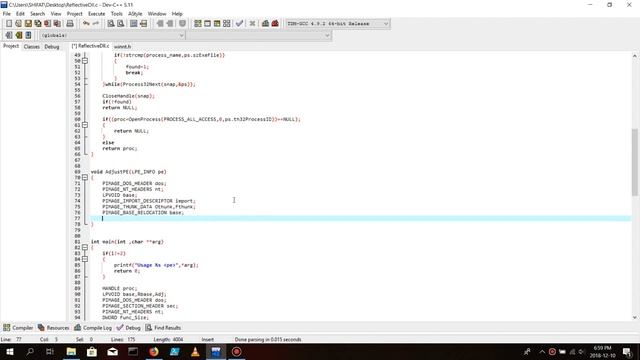This screenshot has height=360, width=640.
Task: Click the Goto Bookmarks toolbar icon
Action: pos(28,36)
